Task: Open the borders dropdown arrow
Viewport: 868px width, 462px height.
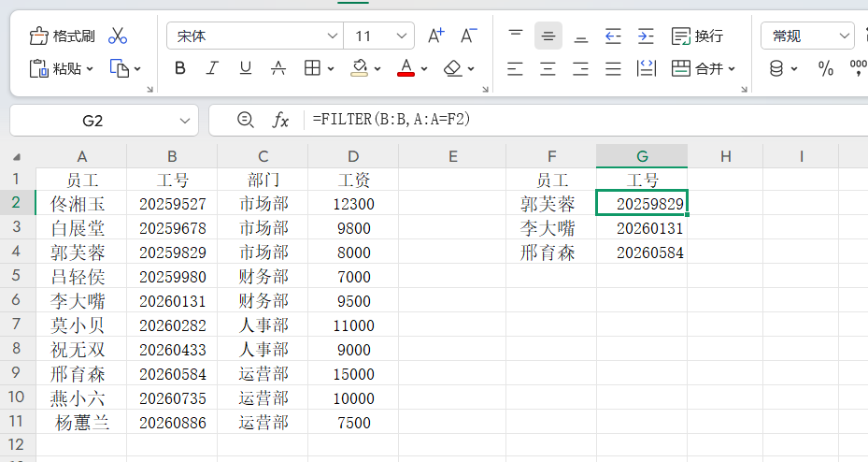Action: pos(331,69)
